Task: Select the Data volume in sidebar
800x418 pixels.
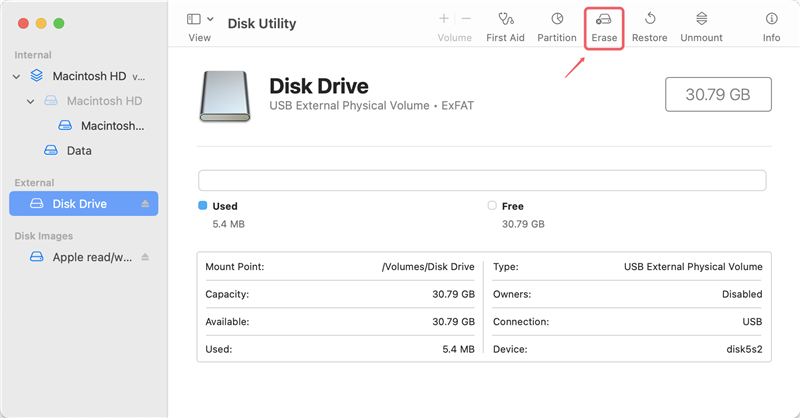Action: [78, 151]
